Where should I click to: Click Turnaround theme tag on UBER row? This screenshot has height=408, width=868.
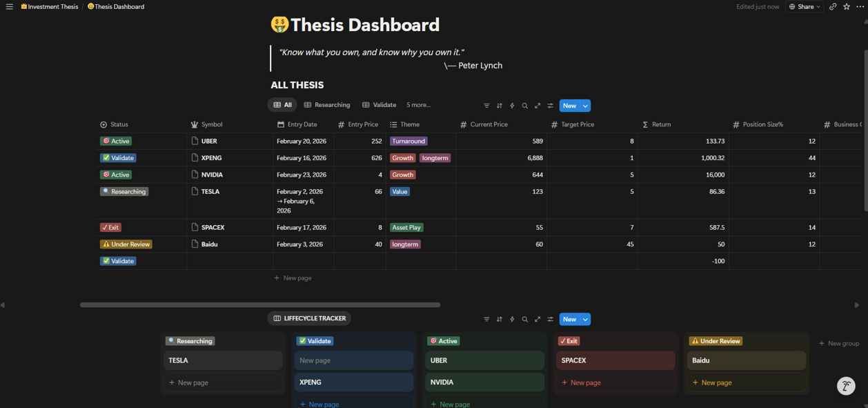(x=408, y=141)
